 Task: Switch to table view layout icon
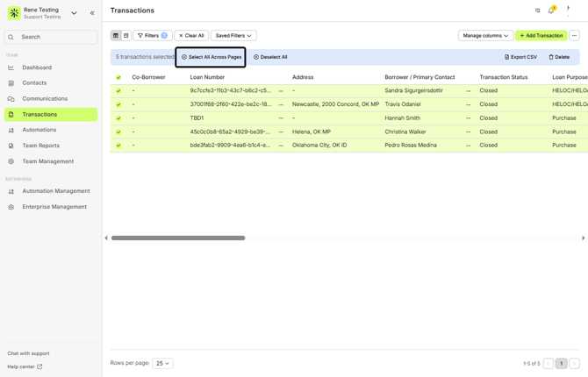(116, 36)
